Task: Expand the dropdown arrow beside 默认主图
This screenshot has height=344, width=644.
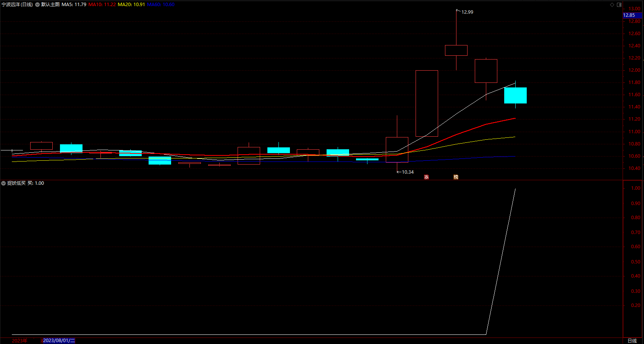Action: pos(37,5)
